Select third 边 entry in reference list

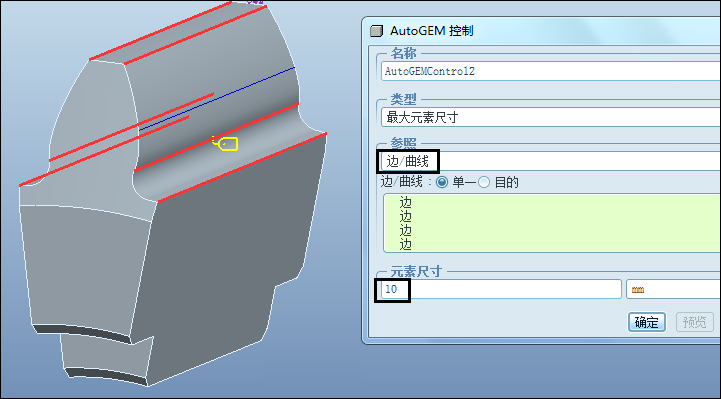(406, 231)
